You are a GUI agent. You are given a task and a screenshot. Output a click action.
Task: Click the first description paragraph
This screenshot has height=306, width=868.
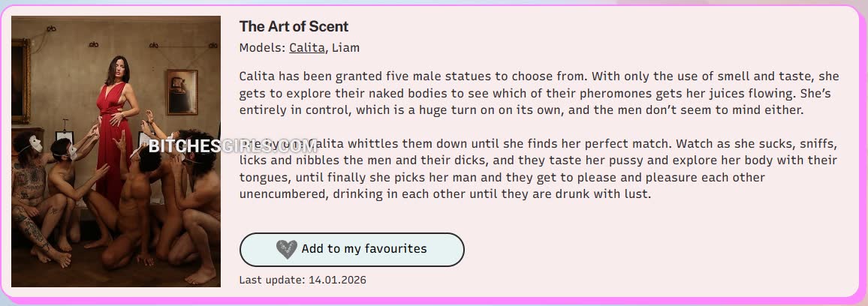[538, 93]
